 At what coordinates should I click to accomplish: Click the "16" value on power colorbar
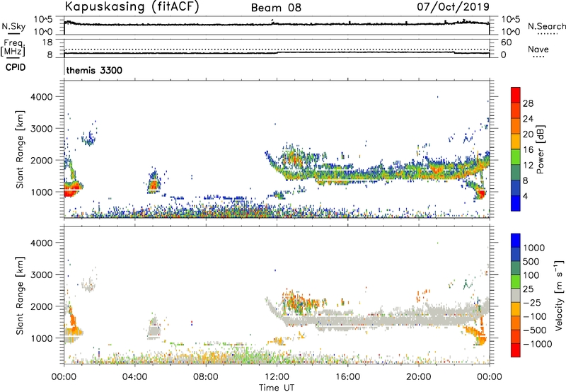point(528,149)
